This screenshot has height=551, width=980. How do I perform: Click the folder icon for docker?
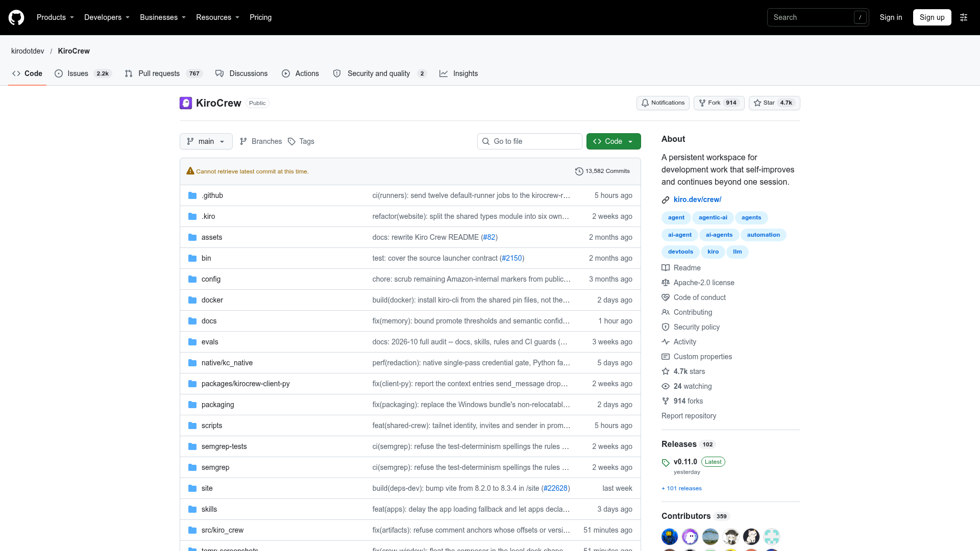[192, 300]
